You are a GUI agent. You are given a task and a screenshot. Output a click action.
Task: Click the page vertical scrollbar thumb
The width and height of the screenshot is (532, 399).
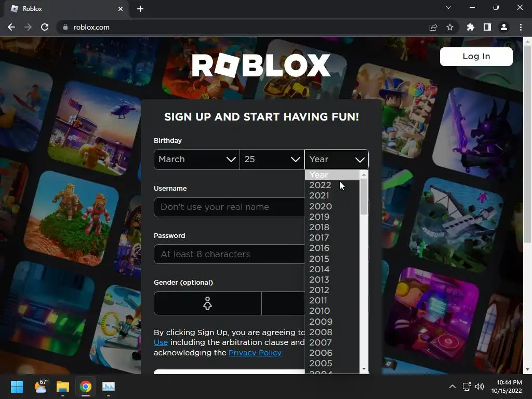pyautogui.click(x=527, y=144)
